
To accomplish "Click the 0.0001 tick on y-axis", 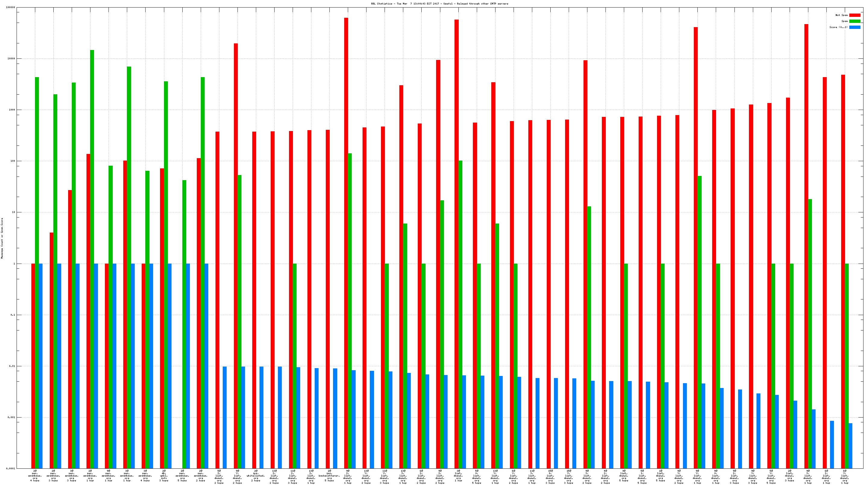I will (x=11, y=468).
